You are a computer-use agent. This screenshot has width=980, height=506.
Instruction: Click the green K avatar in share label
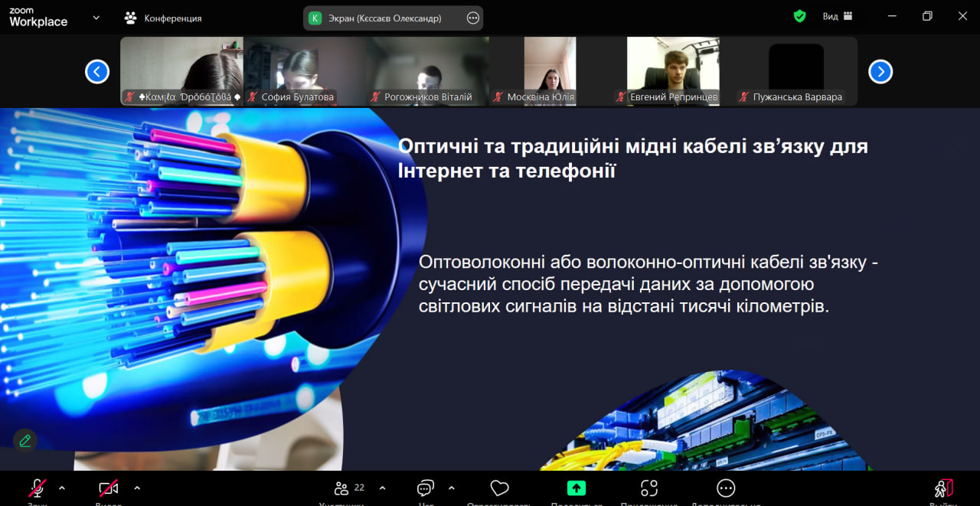pos(315,18)
